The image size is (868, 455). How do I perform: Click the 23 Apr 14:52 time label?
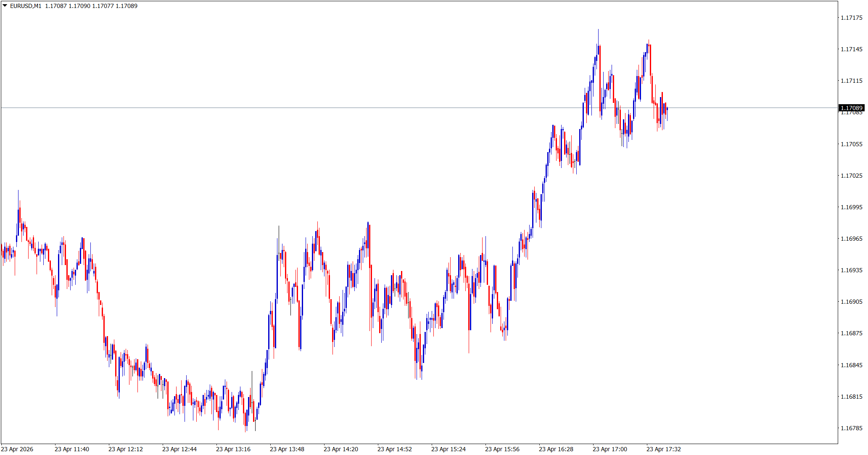click(395, 449)
